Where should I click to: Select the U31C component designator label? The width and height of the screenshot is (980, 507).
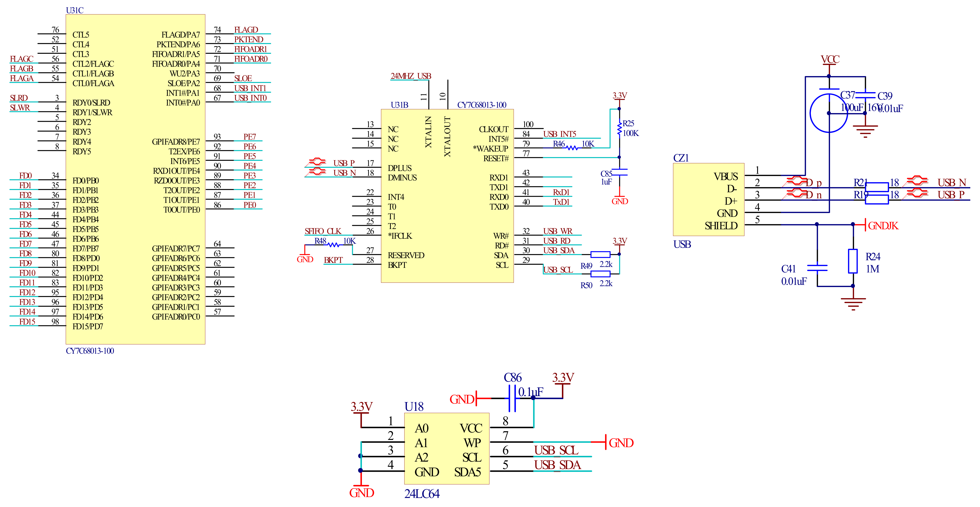(x=75, y=10)
